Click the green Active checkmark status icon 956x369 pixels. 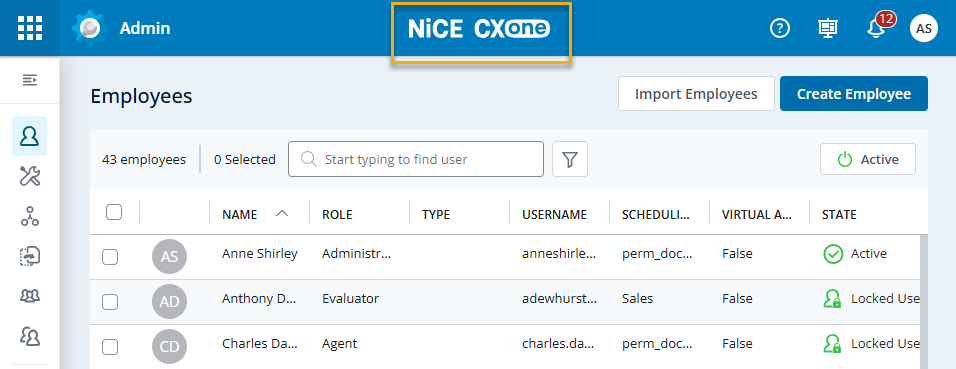(x=832, y=254)
